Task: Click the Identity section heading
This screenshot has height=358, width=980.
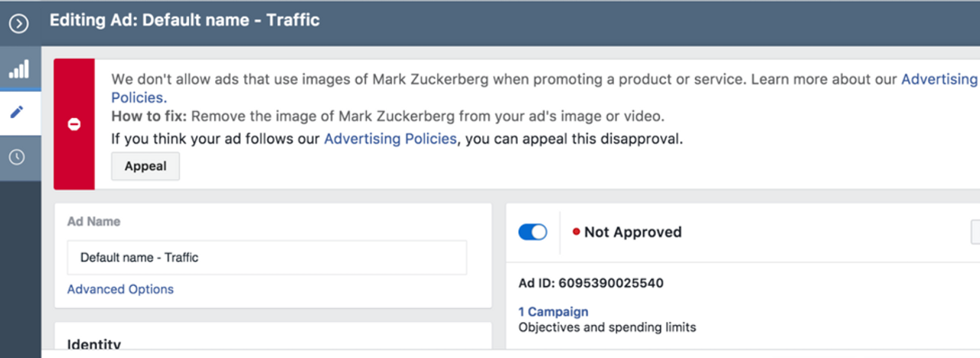Action: pos(94,344)
